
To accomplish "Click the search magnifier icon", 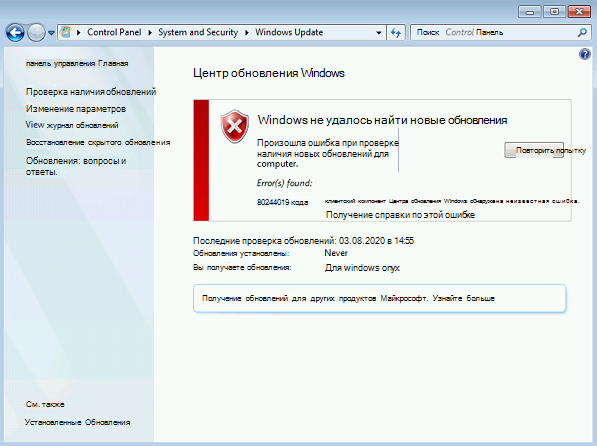I will [x=582, y=33].
